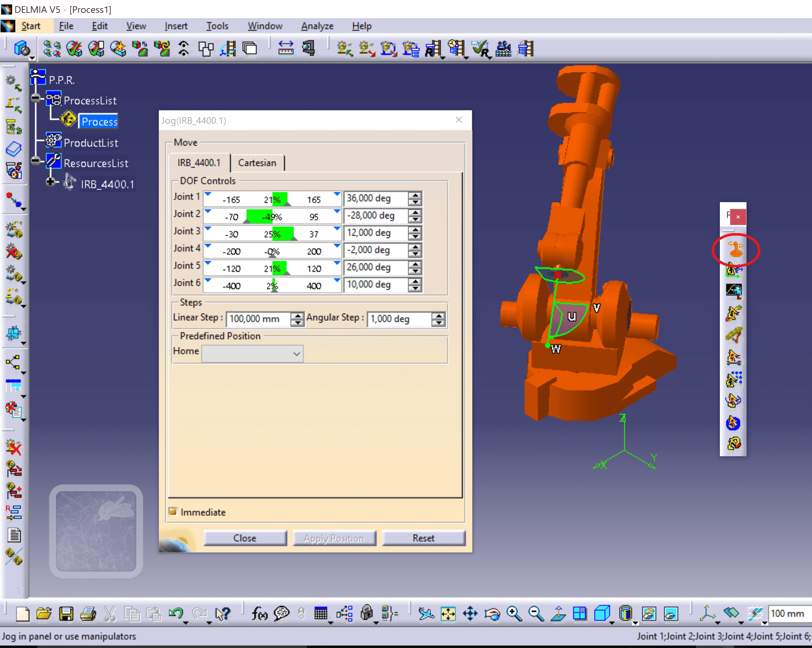
Task: Click the Jog robot icon circled in red
Action: click(735, 249)
